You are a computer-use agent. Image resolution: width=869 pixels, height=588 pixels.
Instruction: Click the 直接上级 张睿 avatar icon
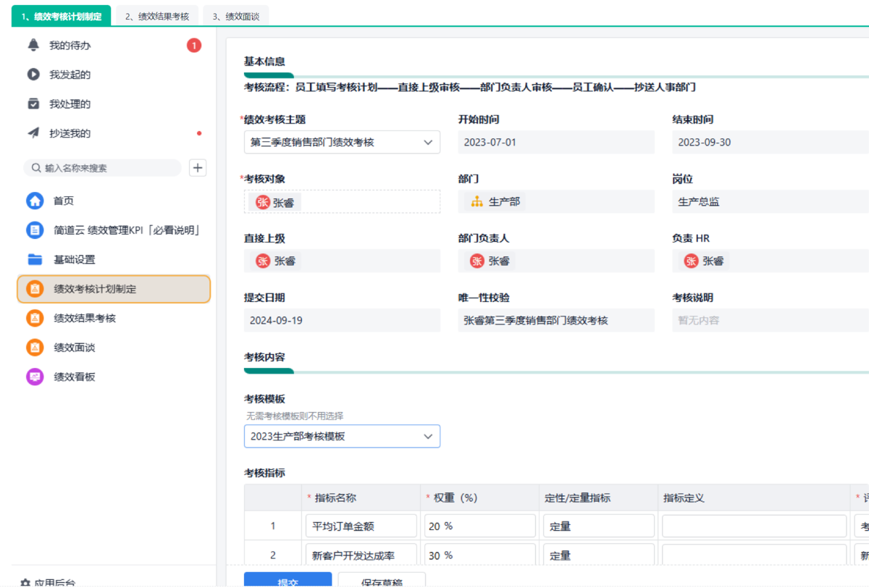click(x=262, y=261)
